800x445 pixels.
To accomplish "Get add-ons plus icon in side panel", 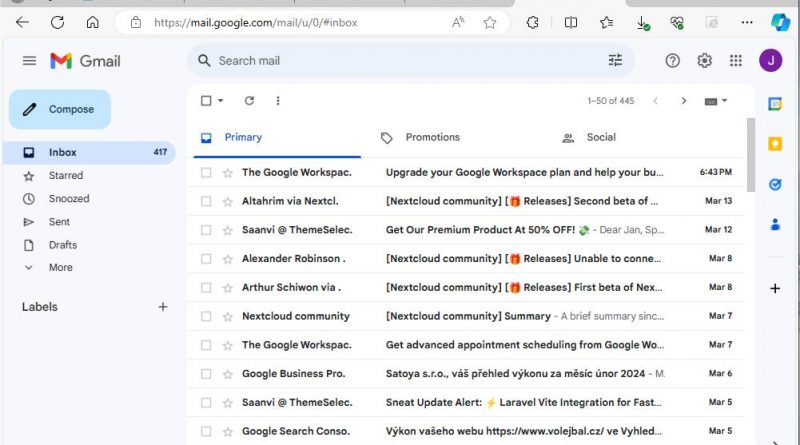I will coord(774,288).
